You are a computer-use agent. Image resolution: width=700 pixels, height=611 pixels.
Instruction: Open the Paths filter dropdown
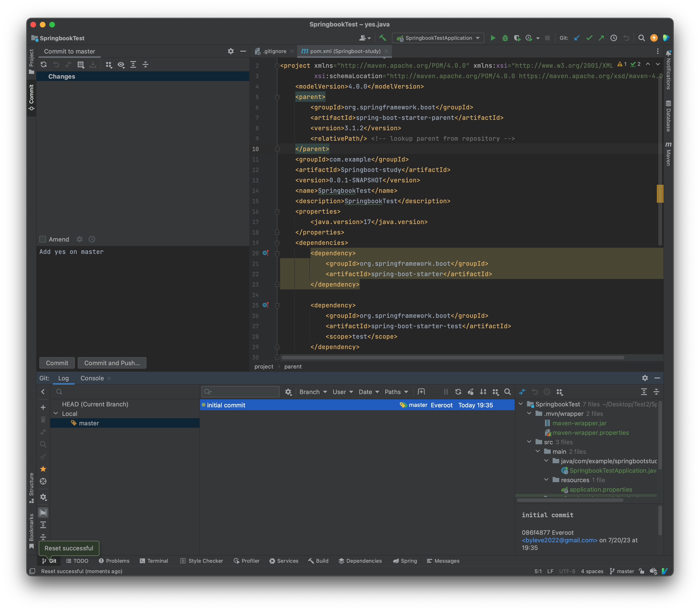click(x=396, y=392)
